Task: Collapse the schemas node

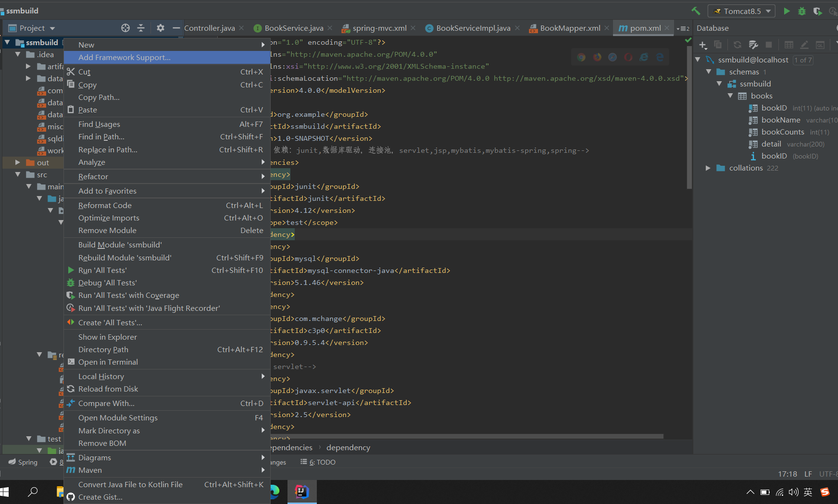Action: point(709,72)
